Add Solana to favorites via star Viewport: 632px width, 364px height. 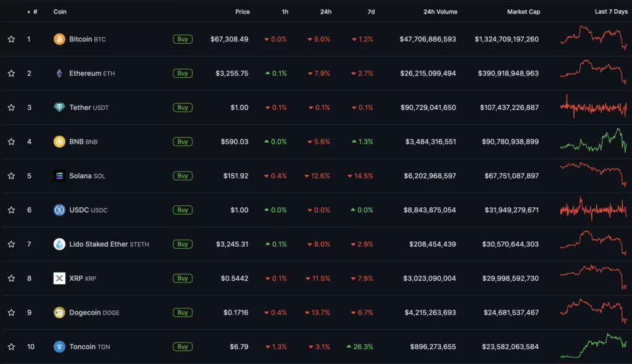click(x=11, y=176)
